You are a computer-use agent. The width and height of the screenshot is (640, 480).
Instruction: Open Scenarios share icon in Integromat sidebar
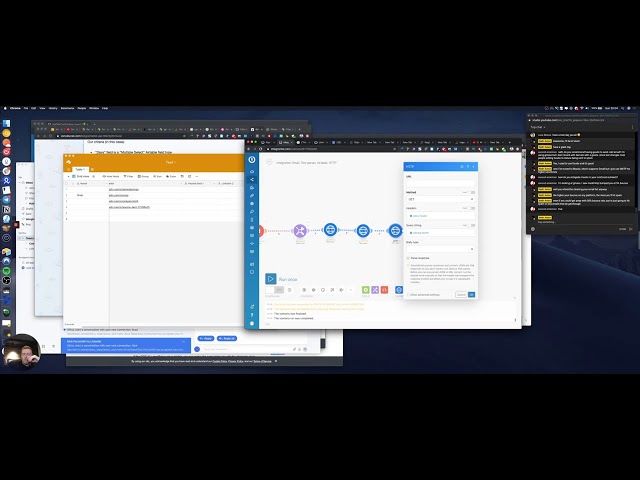pos(252,180)
